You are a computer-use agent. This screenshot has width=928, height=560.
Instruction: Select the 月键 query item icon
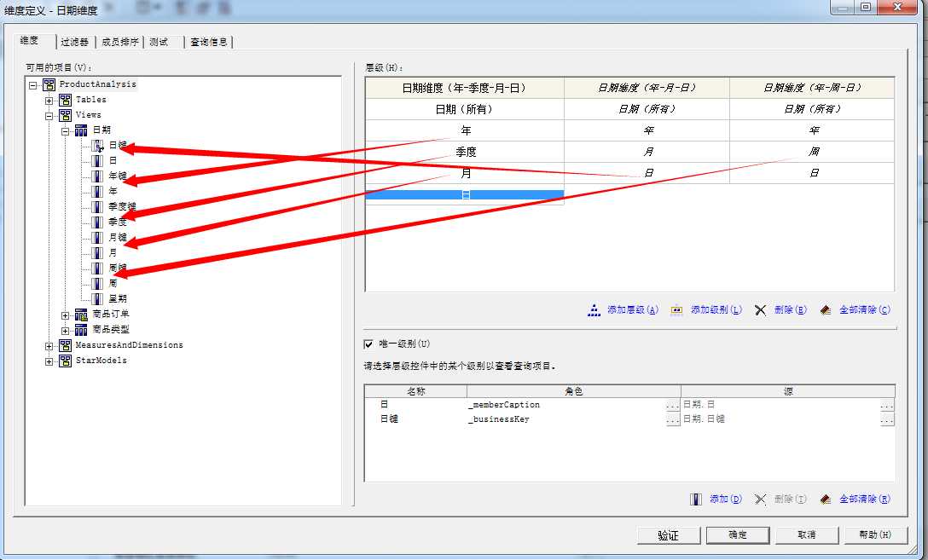(97, 238)
